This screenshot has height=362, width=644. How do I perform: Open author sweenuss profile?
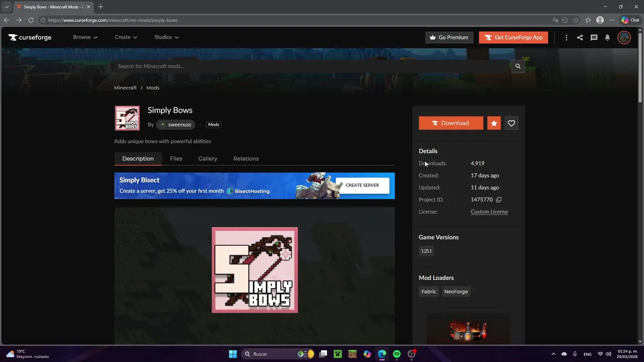pyautogui.click(x=176, y=125)
